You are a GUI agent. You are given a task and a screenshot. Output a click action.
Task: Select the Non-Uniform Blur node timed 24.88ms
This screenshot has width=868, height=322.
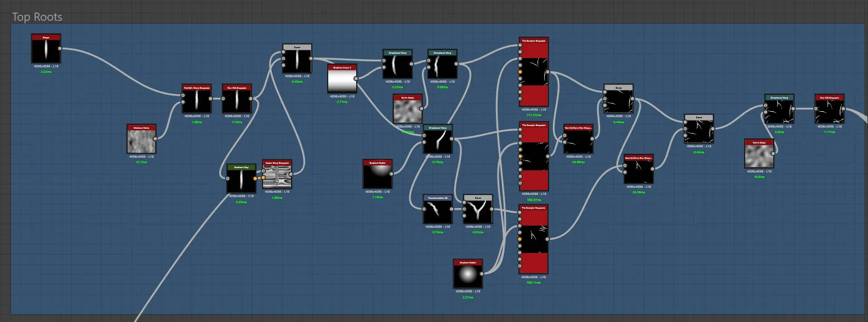click(x=578, y=139)
